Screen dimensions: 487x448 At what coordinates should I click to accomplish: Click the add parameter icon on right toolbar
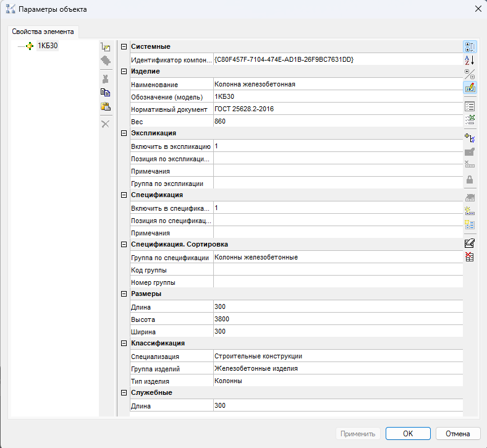coord(469,137)
